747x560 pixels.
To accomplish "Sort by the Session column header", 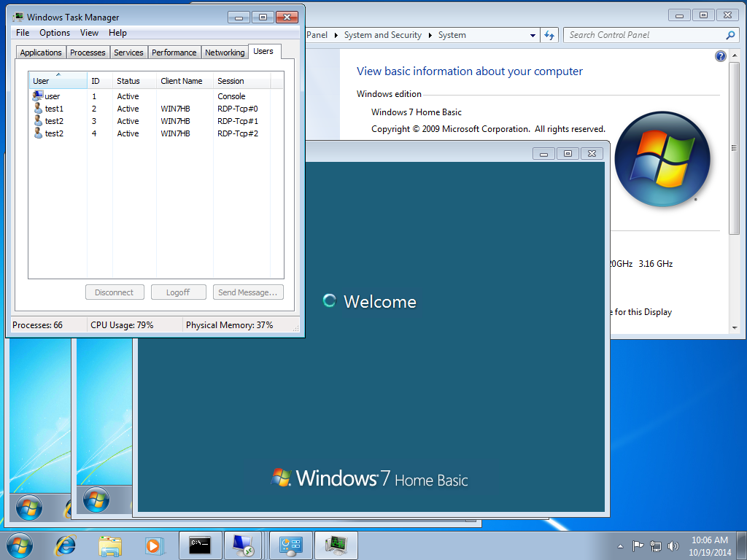I will pyautogui.click(x=241, y=81).
